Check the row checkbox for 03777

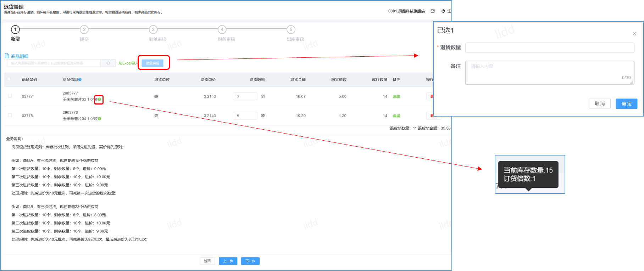click(10, 96)
